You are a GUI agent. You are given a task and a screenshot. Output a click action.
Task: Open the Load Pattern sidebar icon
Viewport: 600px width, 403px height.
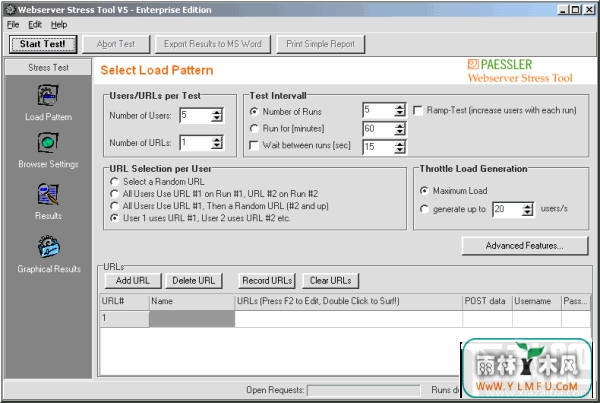48,95
